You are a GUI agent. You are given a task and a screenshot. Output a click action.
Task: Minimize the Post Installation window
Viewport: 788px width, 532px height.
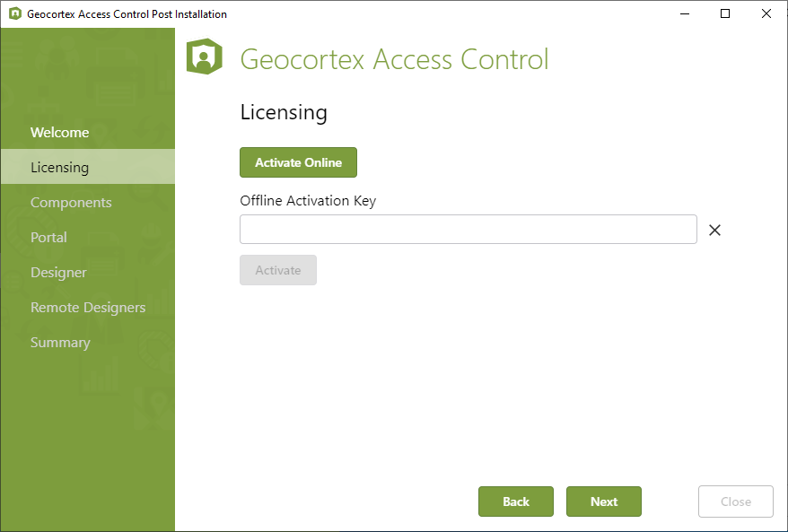(685, 13)
